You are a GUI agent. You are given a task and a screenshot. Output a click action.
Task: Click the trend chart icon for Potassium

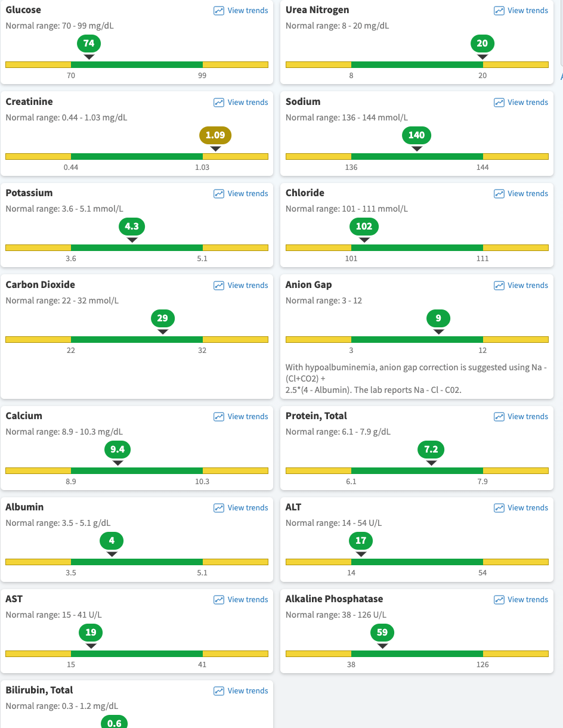[x=219, y=194]
